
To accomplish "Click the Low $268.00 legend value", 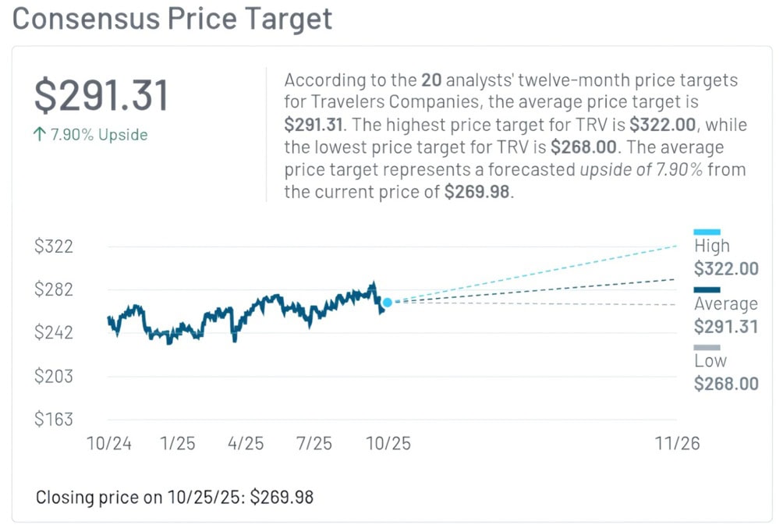I will [725, 383].
